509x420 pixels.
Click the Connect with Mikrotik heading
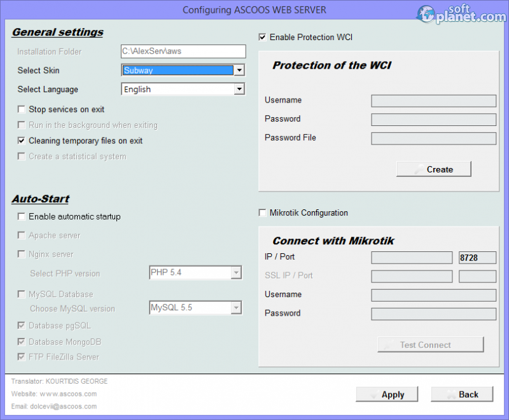coord(333,241)
